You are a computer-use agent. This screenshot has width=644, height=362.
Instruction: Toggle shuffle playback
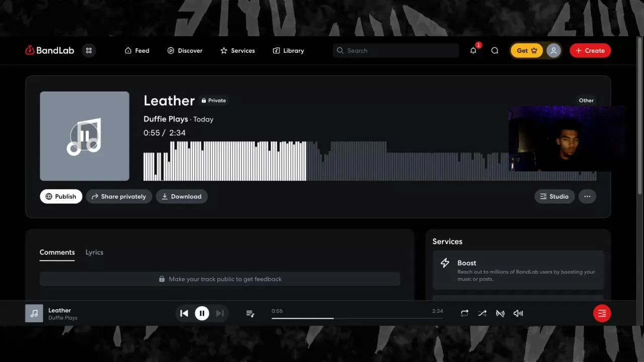coord(482,313)
